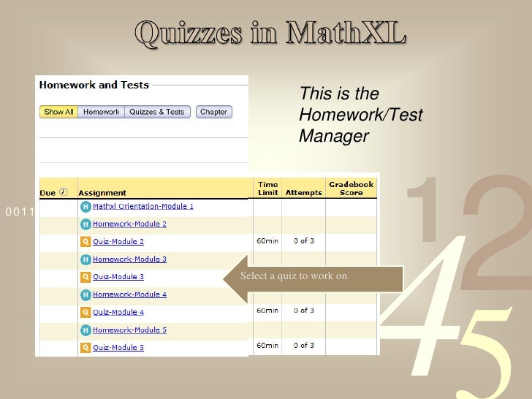Open the Mathxl Orientation-Module 1 link
This screenshot has height=399, width=532.
click(x=143, y=206)
